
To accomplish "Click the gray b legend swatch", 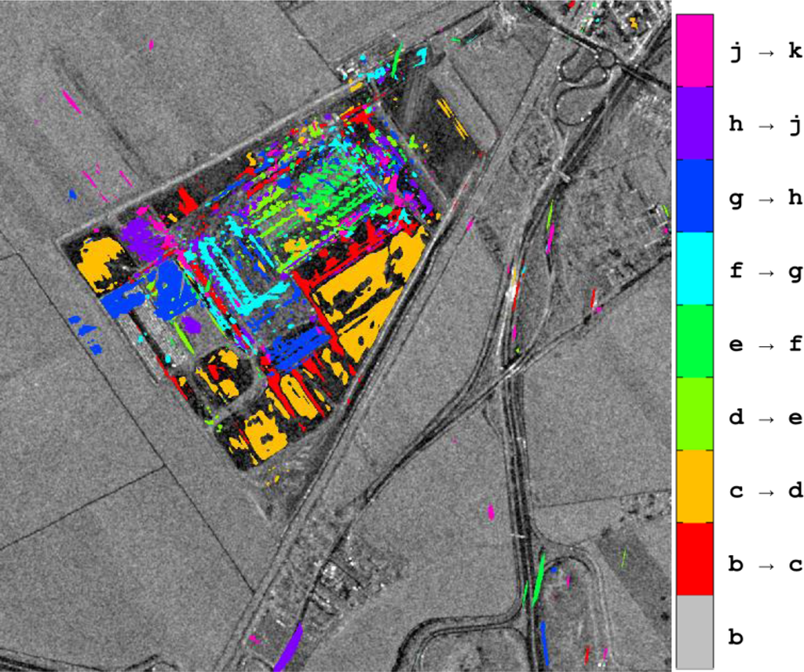I will (695, 631).
